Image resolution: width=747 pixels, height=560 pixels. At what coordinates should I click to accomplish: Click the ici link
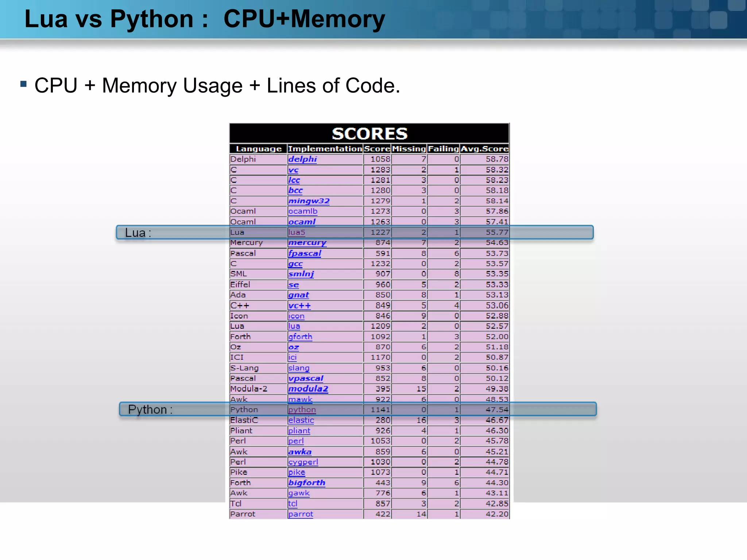pos(293,357)
